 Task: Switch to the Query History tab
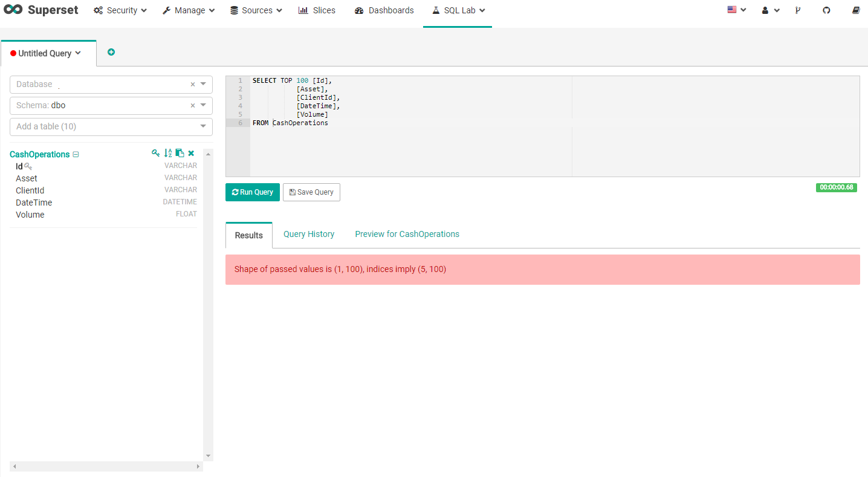click(x=309, y=234)
